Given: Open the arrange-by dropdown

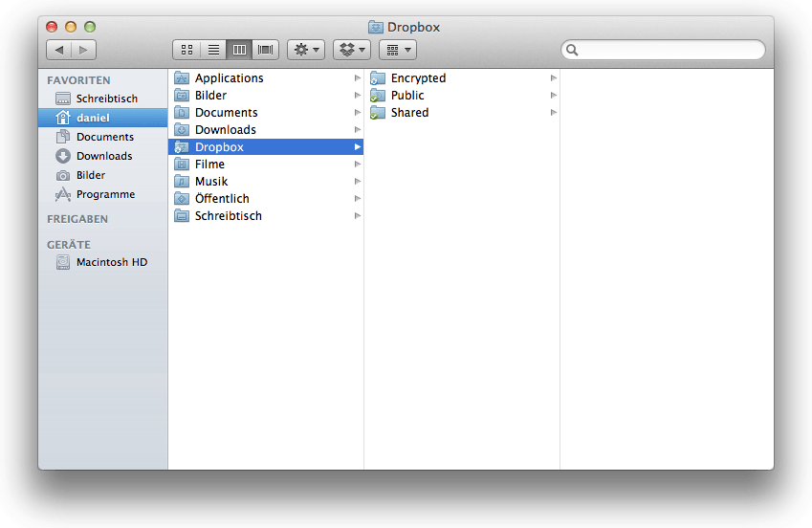Looking at the screenshot, I should pos(398,50).
